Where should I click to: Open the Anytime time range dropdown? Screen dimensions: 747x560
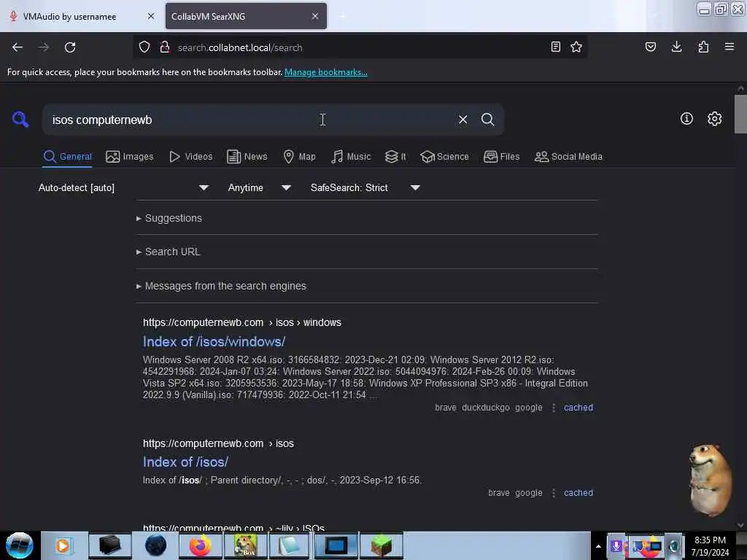(259, 187)
